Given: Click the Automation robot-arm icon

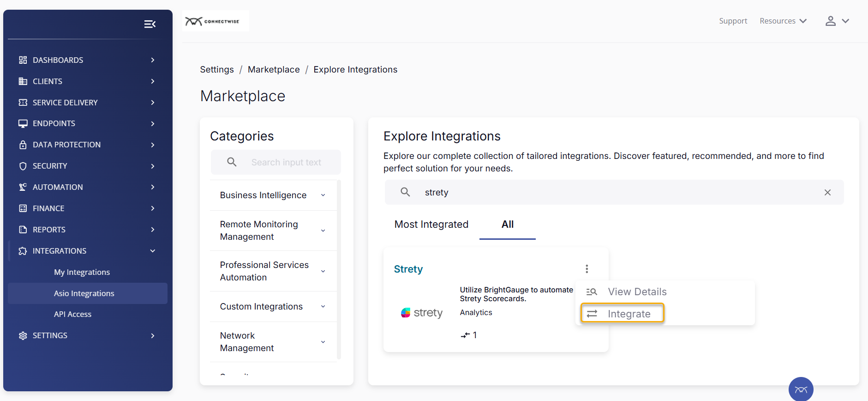Looking at the screenshot, I should coord(23,187).
